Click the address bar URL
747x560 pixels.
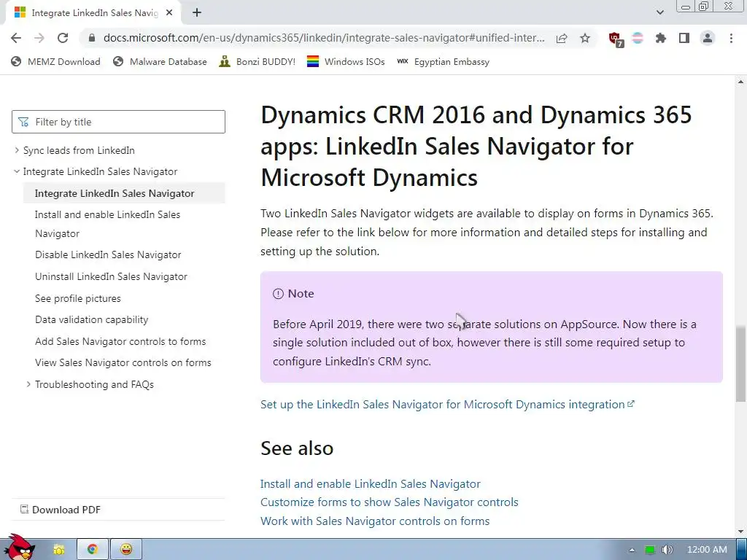(x=324, y=38)
